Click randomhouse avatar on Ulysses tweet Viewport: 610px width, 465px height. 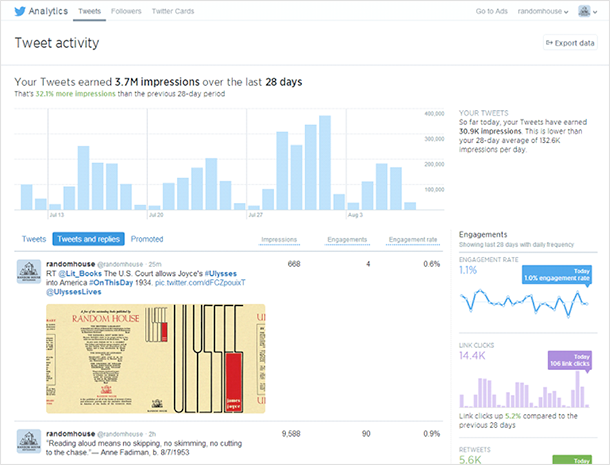pos(29,271)
